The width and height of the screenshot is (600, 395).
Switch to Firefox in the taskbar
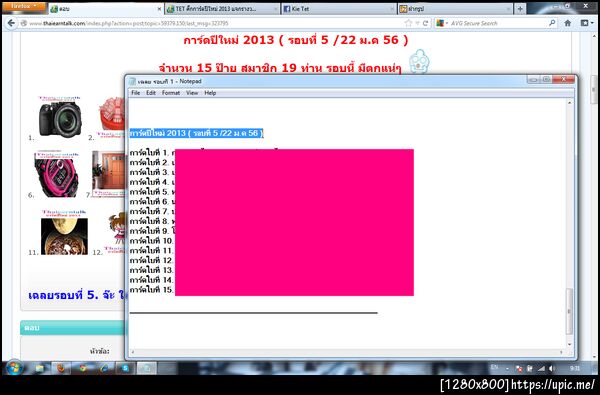(x=61, y=368)
